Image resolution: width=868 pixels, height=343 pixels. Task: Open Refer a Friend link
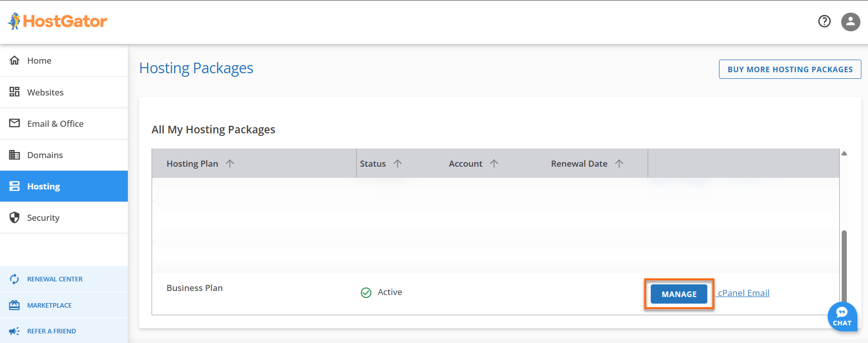click(x=64, y=331)
